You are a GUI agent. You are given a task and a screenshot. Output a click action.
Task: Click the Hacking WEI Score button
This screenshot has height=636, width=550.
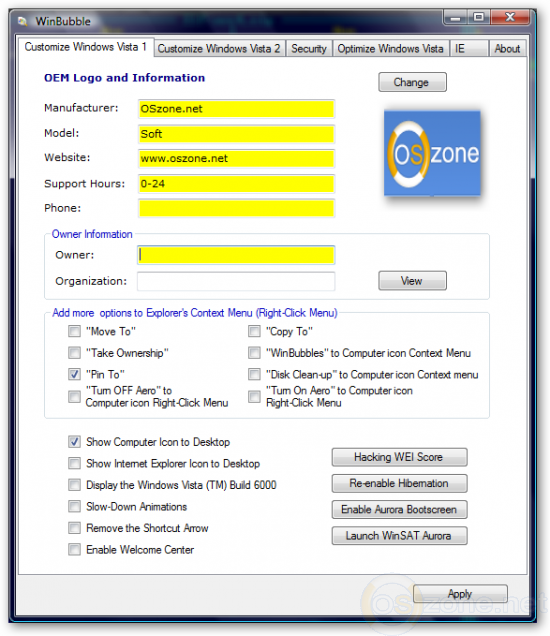coord(399,457)
